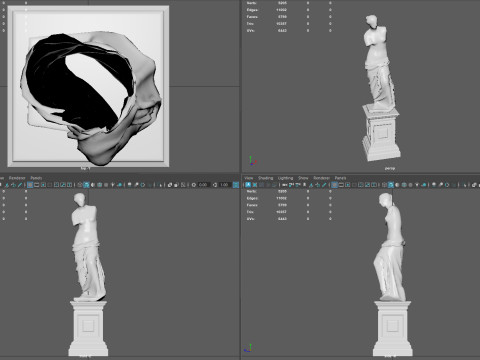Open Show menu in side view panel
The height and width of the screenshot is (360, 480).
(x=303, y=178)
